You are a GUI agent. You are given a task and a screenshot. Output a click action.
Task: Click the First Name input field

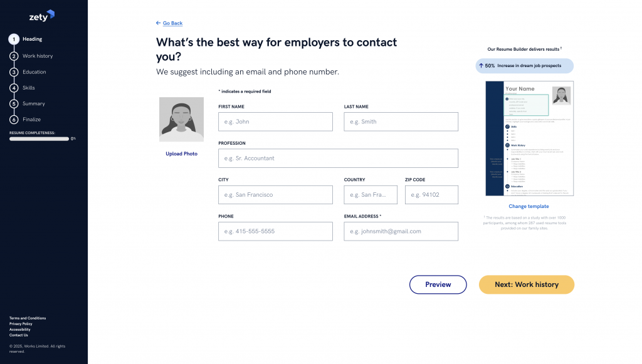(x=275, y=122)
